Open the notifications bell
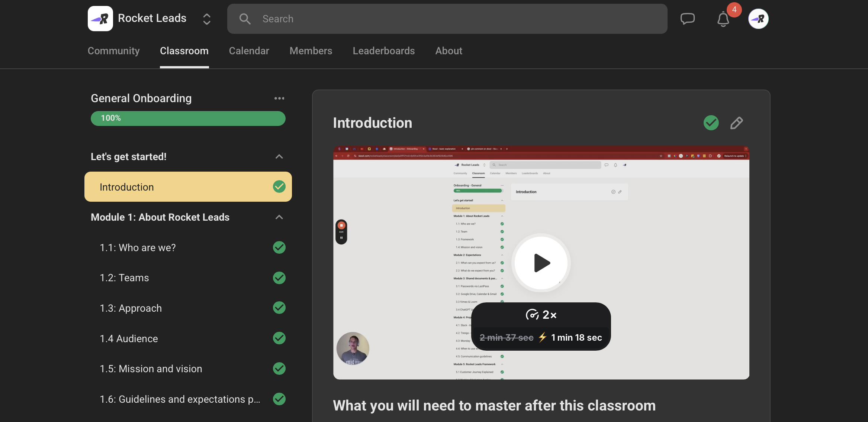Viewport: 868px width, 422px height. [723, 19]
